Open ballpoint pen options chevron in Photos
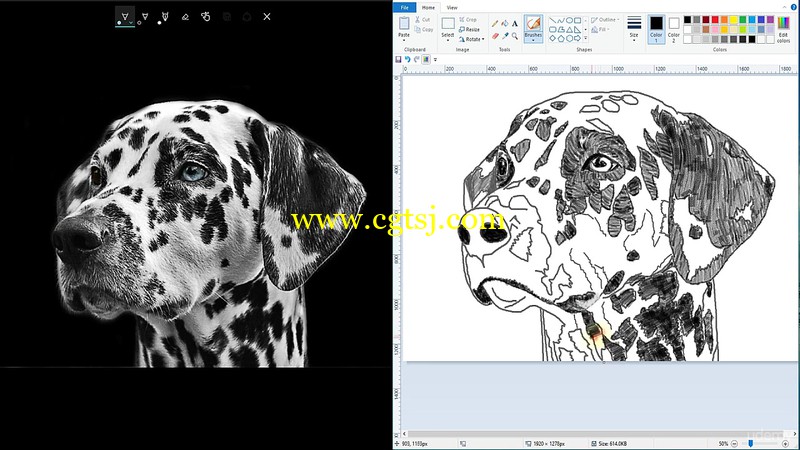800x450 pixels. [131, 22]
